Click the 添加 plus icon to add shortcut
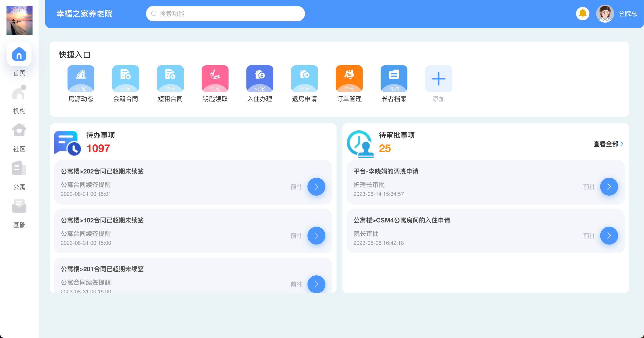Viewport: 644px width, 338px height. [x=439, y=79]
